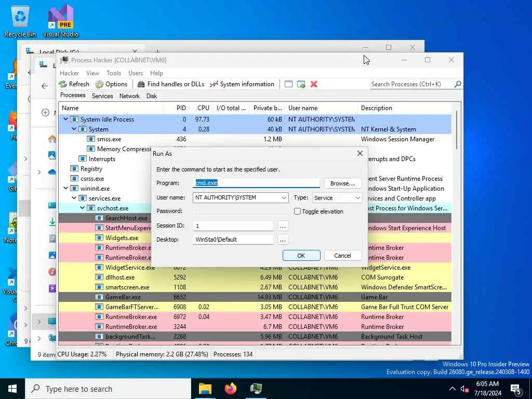Click the smss.exe process icon
This screenshot has height=399, width=532.
90,139
